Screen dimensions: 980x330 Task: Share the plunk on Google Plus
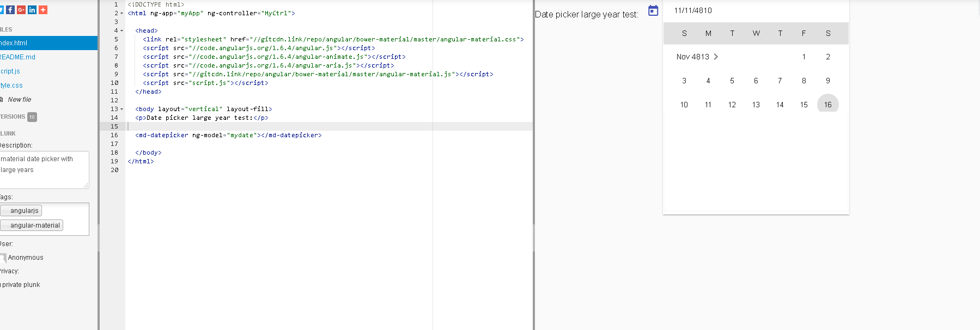(21, 10)
